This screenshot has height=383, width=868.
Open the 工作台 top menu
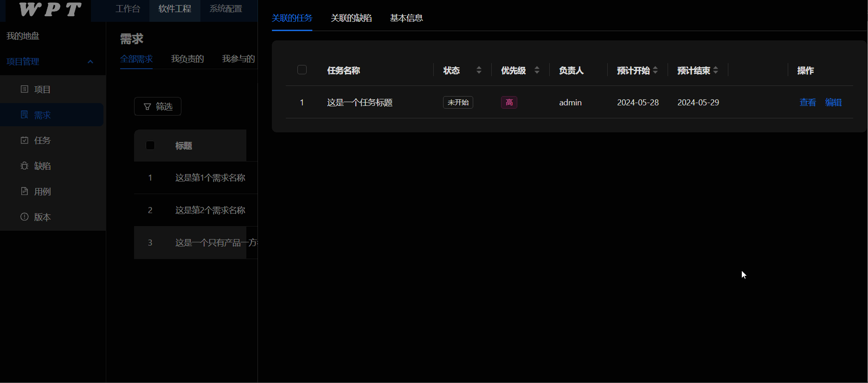tap(128, 9)
